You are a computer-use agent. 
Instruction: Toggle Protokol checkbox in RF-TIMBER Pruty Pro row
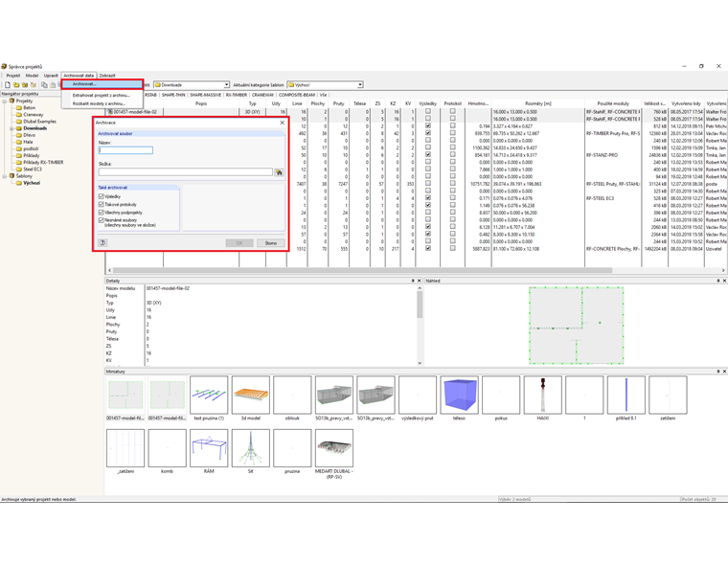(x=453, y=133)
